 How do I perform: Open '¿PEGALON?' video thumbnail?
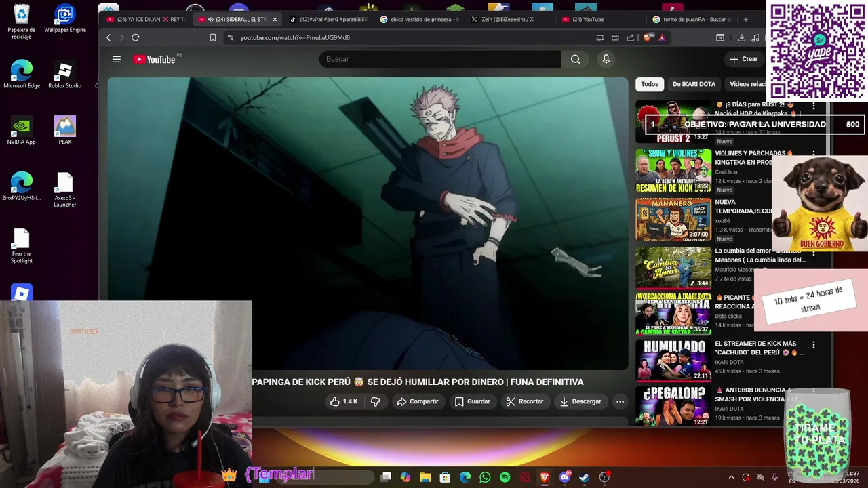click(x=673, y=405)
